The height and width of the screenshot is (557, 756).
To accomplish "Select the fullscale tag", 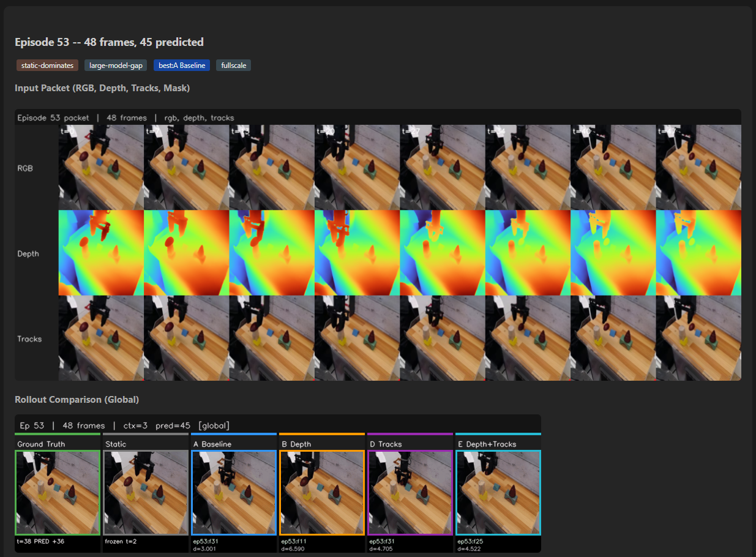I will [233, 65].
